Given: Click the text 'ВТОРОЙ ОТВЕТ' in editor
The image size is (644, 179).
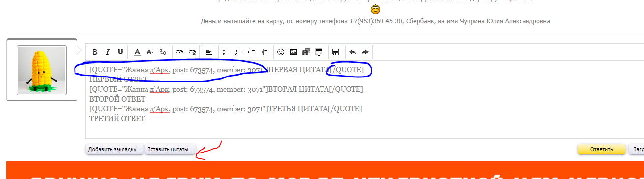Looking at the screenshot, I should [117, 99].
